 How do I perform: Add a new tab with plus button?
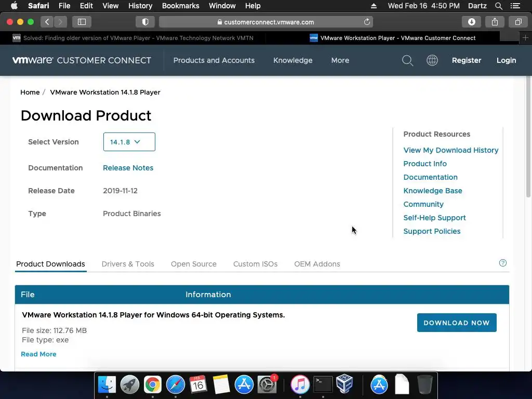pyautogui.click(x=525, y=37)
